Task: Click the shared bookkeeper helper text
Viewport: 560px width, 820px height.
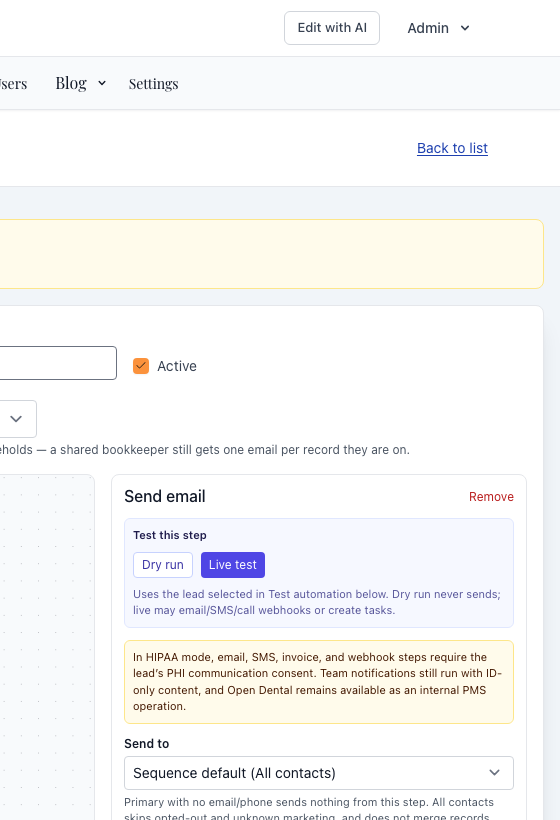Action: (x=204, y=450)
